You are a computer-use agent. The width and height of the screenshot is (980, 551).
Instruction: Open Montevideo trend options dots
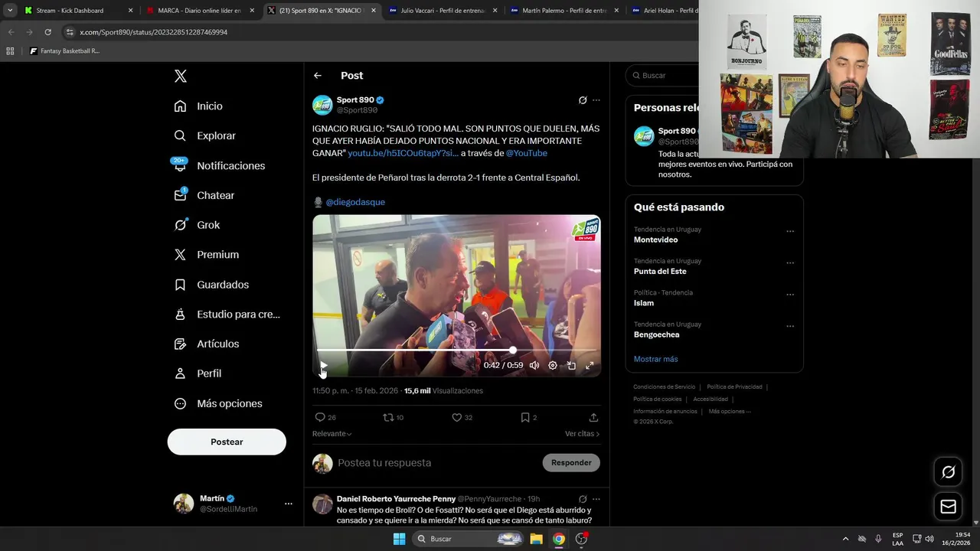pos(790,231)
